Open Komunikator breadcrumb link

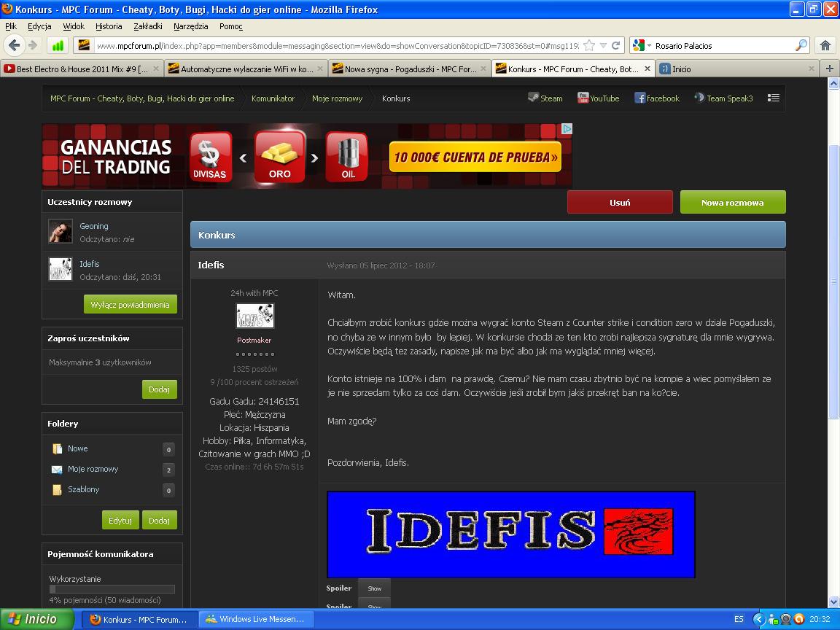pyautogui.click(x=273, y=98)
